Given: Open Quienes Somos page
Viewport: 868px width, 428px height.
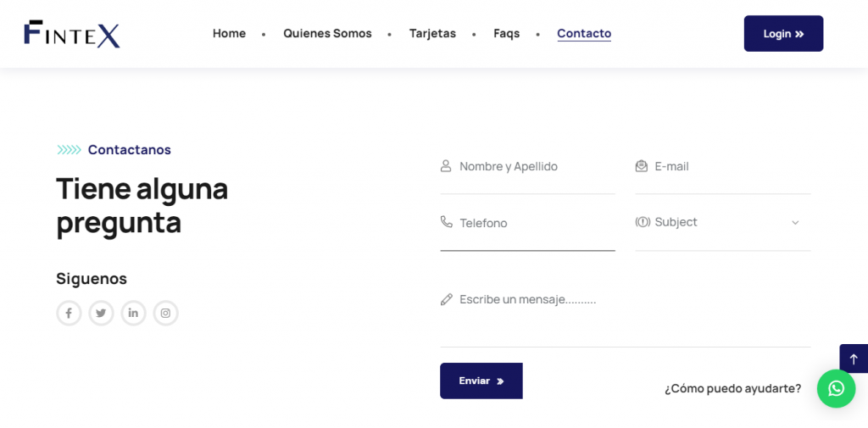Looking at the screenshot, I should pyautogui.click(x=327, y=34).
